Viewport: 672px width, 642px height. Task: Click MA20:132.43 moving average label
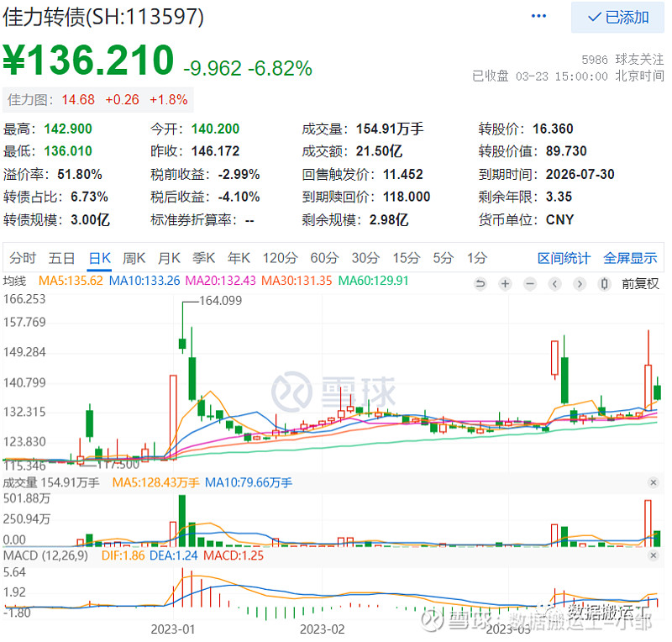click(x=220, y=281)
